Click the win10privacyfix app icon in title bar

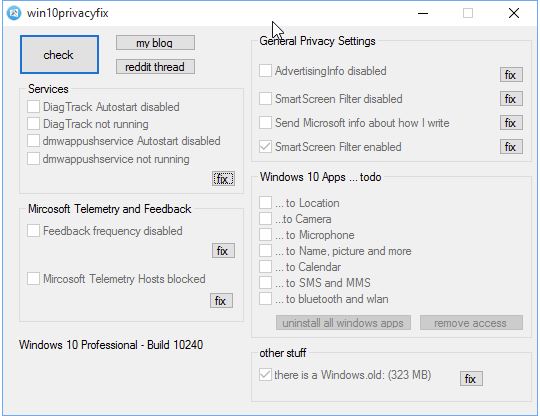point(14,13)
